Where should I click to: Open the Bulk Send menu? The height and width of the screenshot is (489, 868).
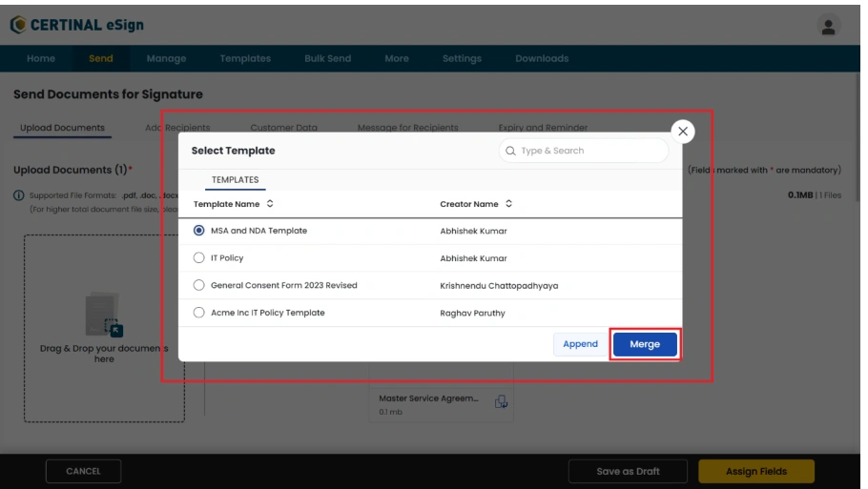click(x=328, y=58)
